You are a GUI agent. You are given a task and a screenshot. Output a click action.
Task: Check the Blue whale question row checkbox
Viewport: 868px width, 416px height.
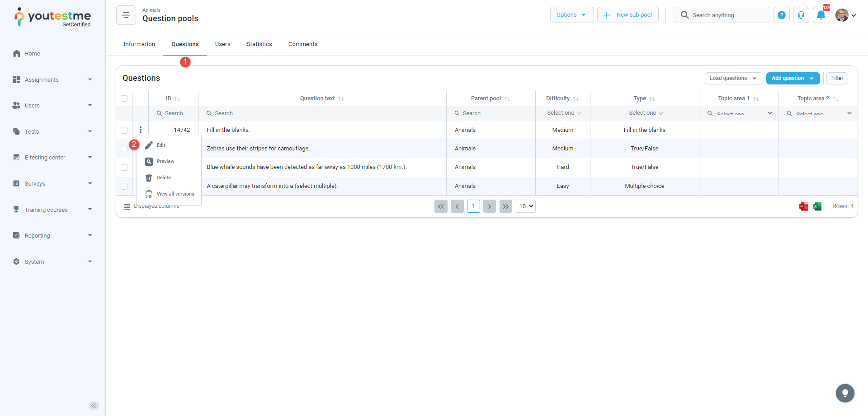click(124, 168)
